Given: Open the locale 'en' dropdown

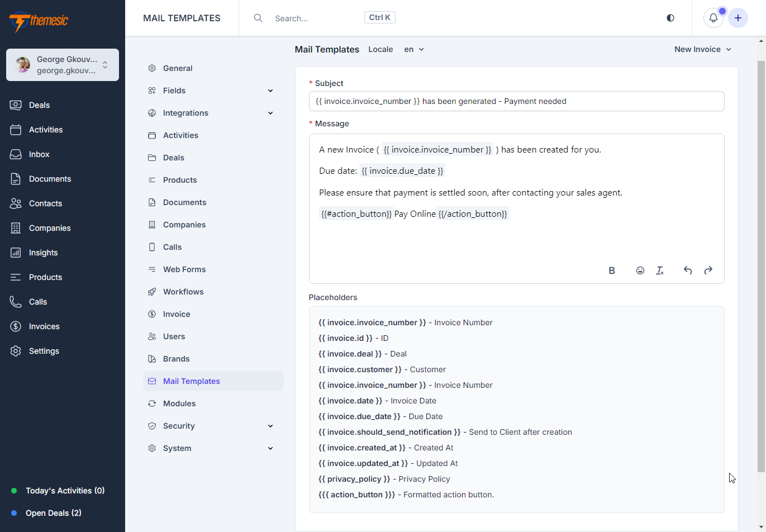Looking at the screenshot, I should pyautogui.click(x=414, y=49).
